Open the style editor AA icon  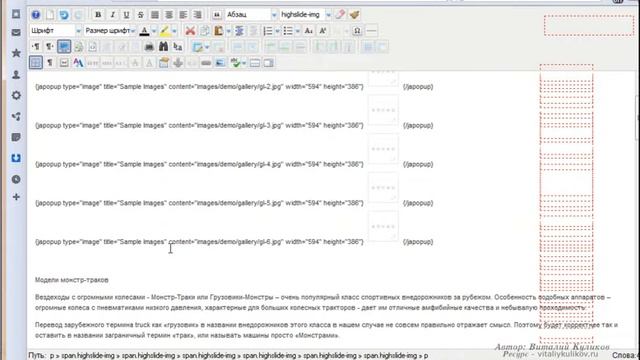point(78,63)
